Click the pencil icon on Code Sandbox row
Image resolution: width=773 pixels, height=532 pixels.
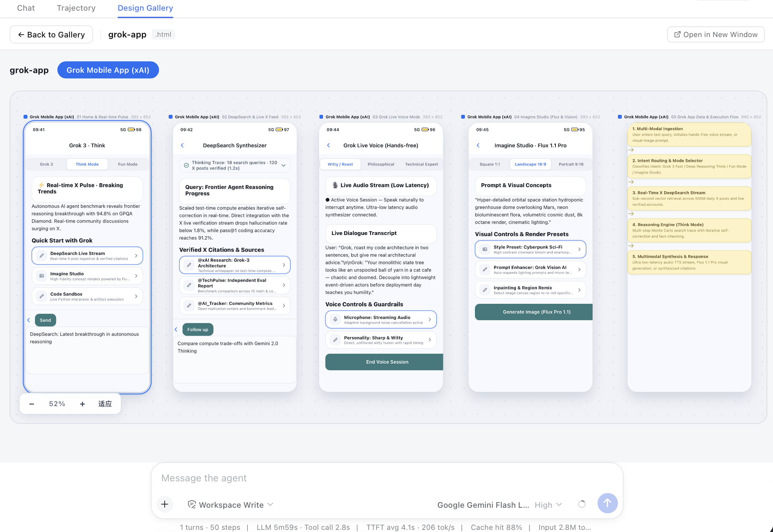(42, 296)
